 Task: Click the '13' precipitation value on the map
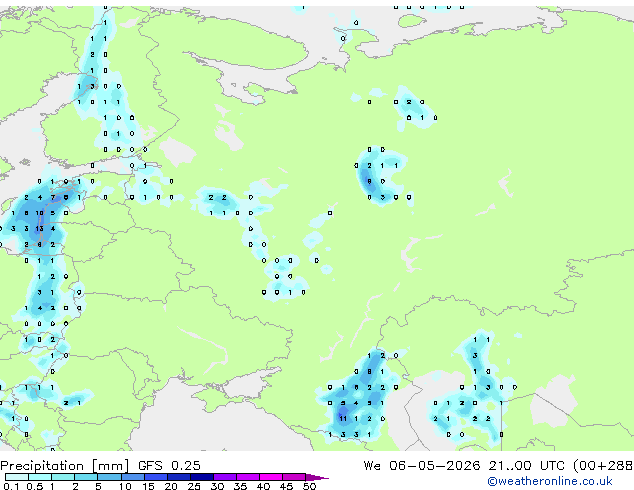(x=39, y=229)
